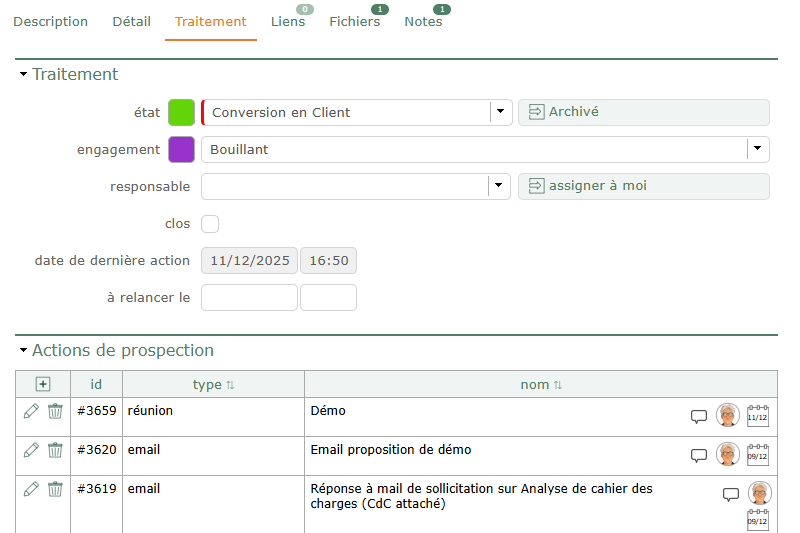This screenshot has width=800, height=533.
Task: Expand the engagement dropdown showing Bouillant
Action: 758,149
